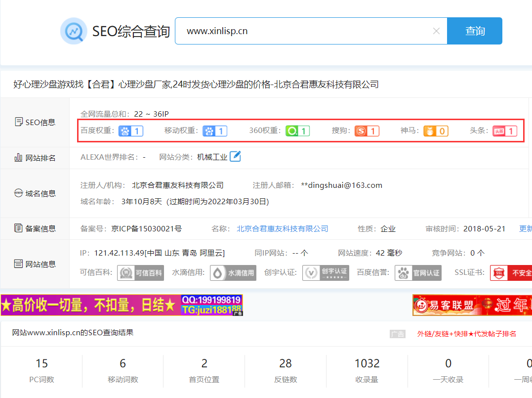The width and height of the screenshot is (532, 398).
Task: Click the 域名信息 www icon
Action: pos(18,193)
